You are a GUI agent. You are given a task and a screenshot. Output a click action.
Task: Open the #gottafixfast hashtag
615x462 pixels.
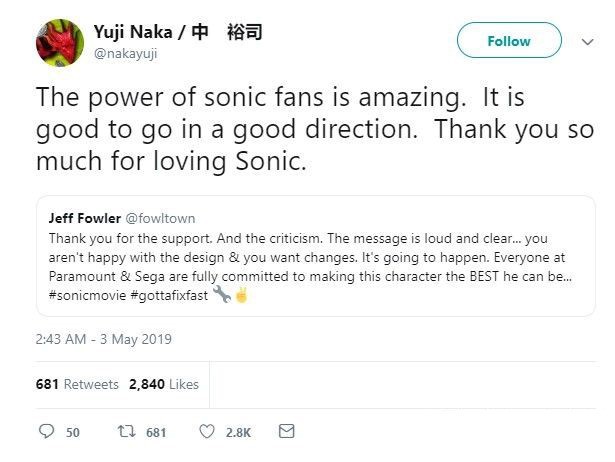point(169,295)
